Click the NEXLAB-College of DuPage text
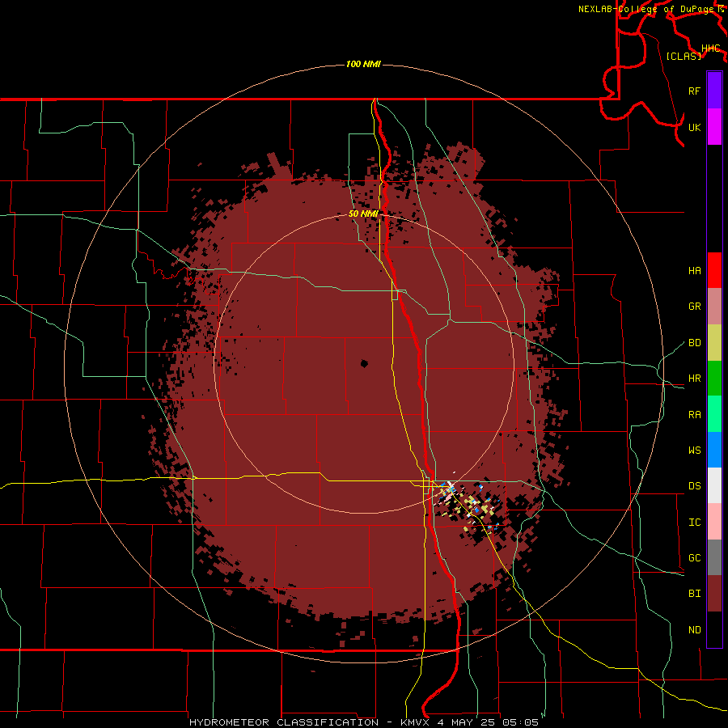The width and height of the screenshot is (728, 728). (646, 9)
